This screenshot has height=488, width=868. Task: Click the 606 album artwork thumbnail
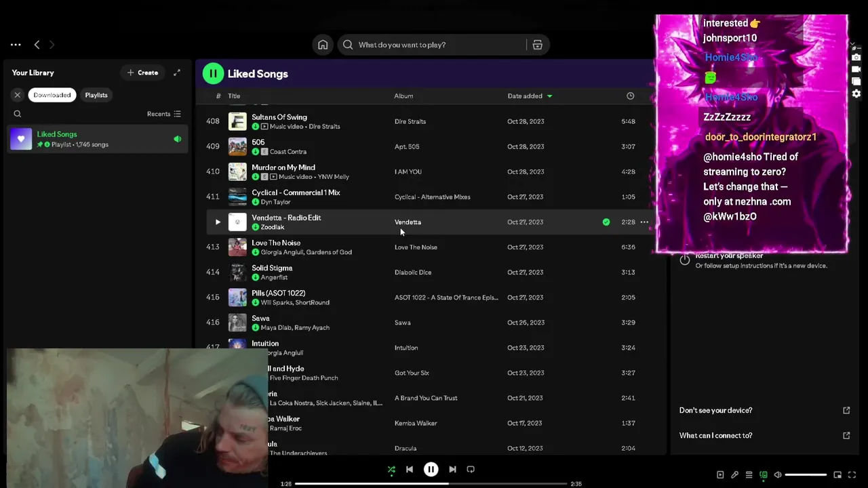pyautogui.click(x=237, y=146)
